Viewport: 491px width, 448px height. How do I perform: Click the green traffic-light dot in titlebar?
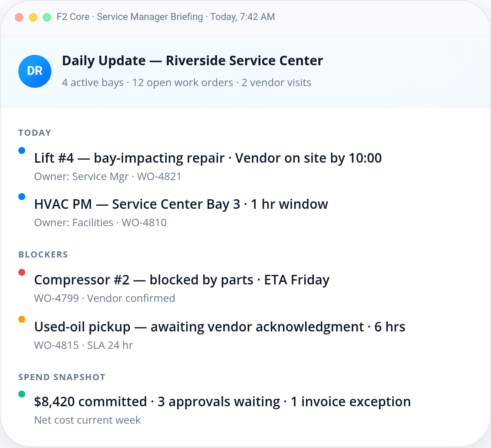coord(46,17)
